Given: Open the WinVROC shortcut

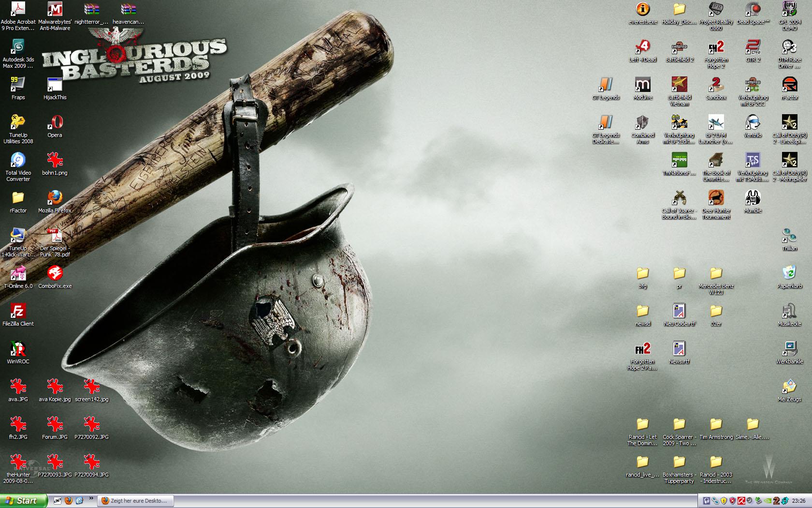Looking at the screenshot, I should [18, 353].
